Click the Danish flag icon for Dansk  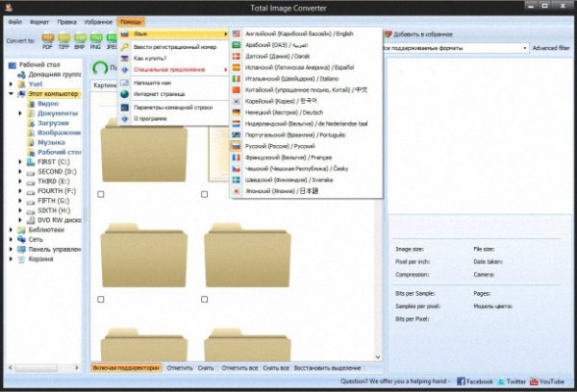(x=237, y=57)
